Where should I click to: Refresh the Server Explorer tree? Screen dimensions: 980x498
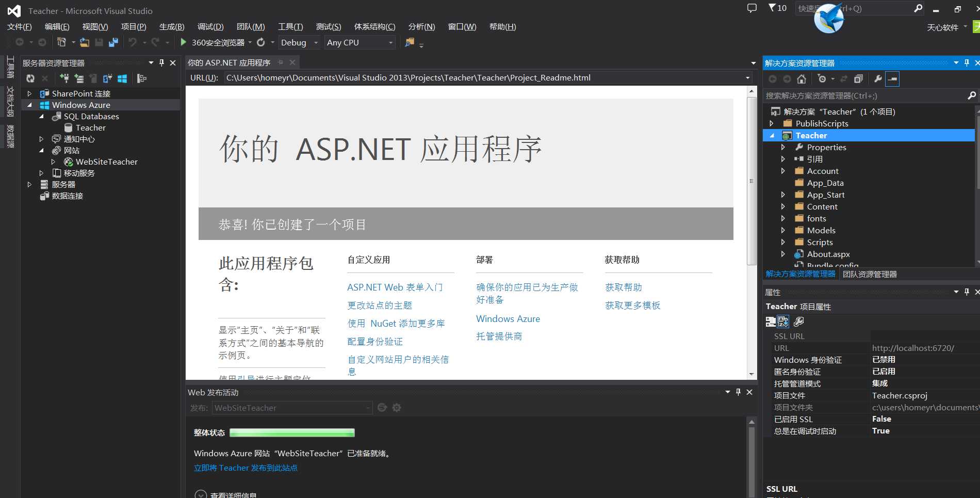click(x=30, y=78)
